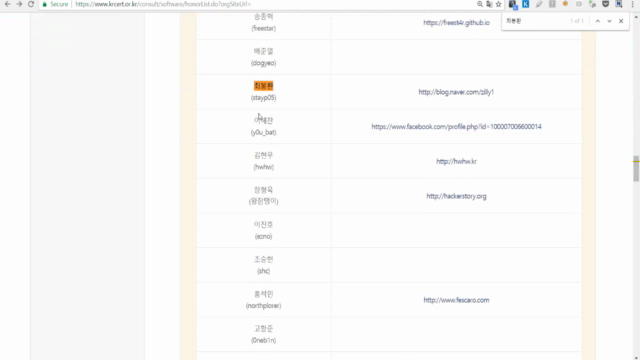Open the orange circle extension icon
640x360 pixels.
click(x=565, y=4)
